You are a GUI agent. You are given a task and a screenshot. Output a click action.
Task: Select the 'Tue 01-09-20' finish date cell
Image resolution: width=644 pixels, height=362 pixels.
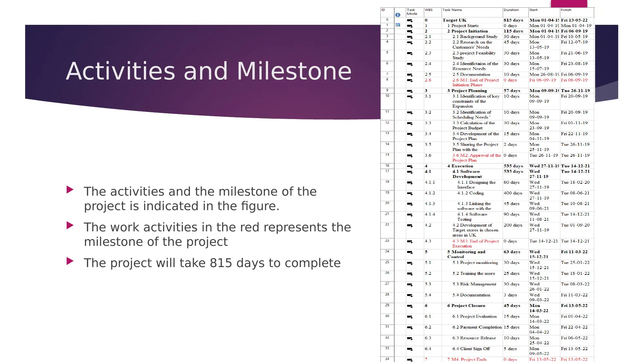click(577, 230)
